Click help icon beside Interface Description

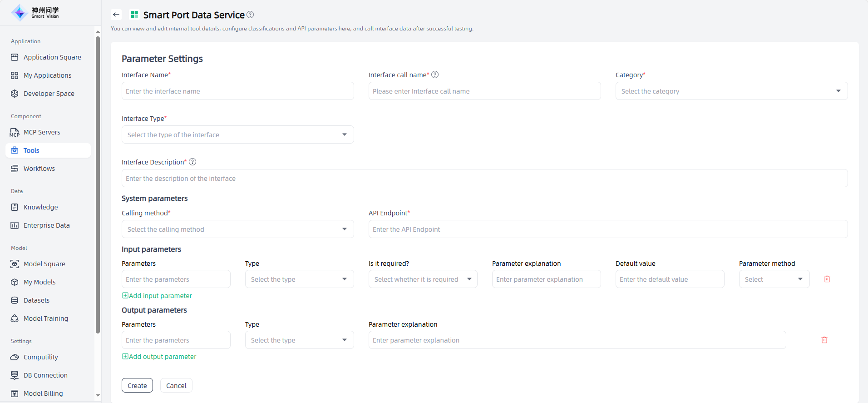coord(192,162)
